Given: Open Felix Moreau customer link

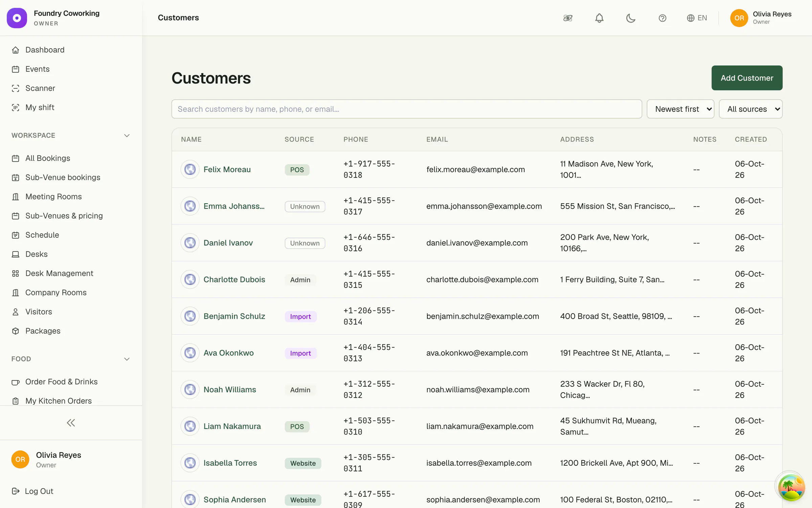Looking at the screenshot, I should click(227, 169).
